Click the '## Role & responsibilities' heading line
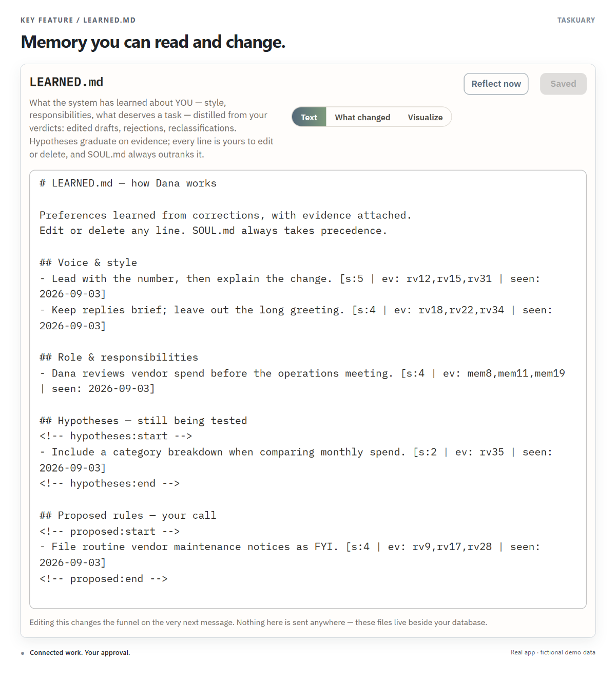The image size is (616, 677). (x=119, y=357)
